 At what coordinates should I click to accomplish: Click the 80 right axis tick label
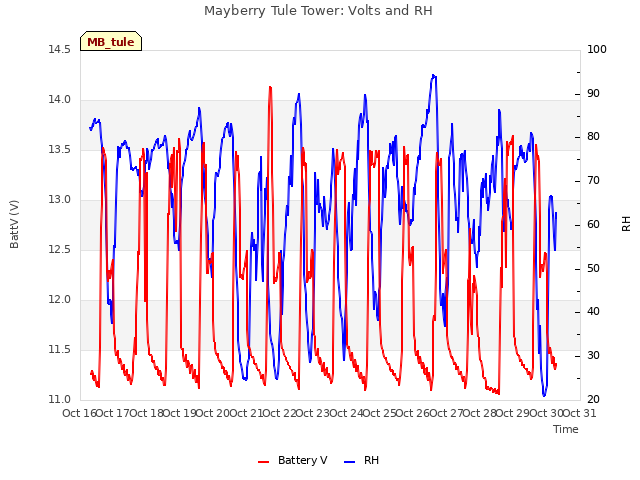pos(593,137)
